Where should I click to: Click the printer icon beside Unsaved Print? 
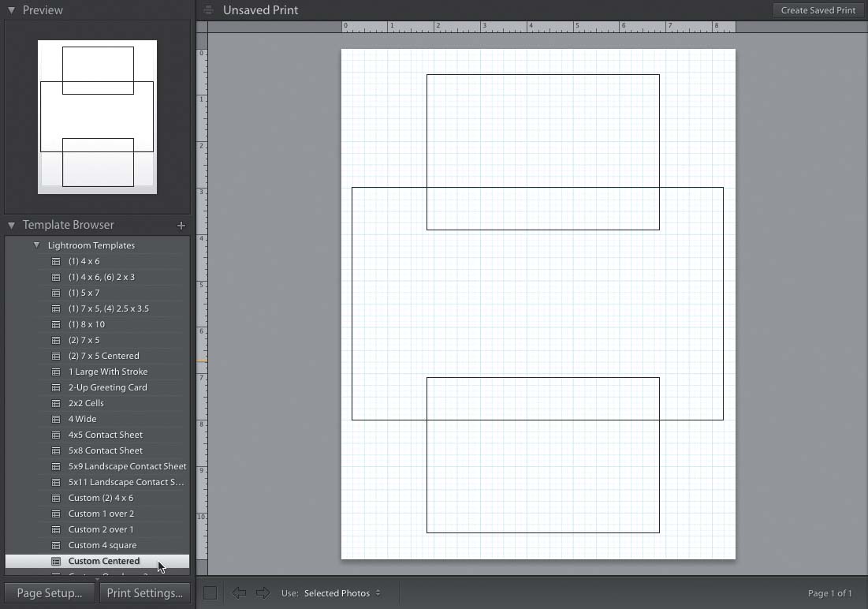click(208, 10)
